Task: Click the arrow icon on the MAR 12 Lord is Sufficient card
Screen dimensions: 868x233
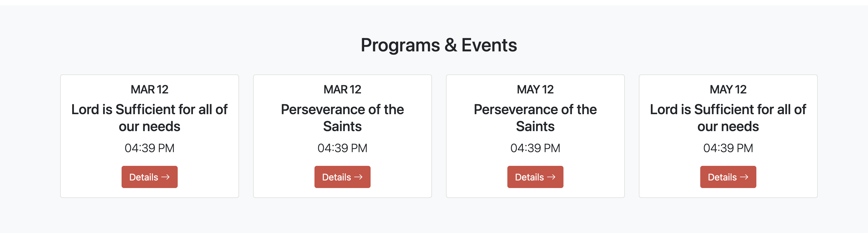Action: coord(165,177)
